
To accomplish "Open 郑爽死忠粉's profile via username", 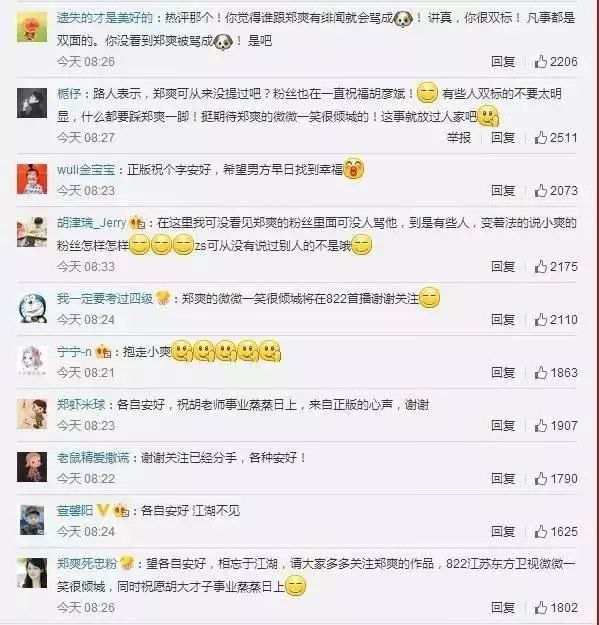I will pyautogui.click(x=86, y=564).
